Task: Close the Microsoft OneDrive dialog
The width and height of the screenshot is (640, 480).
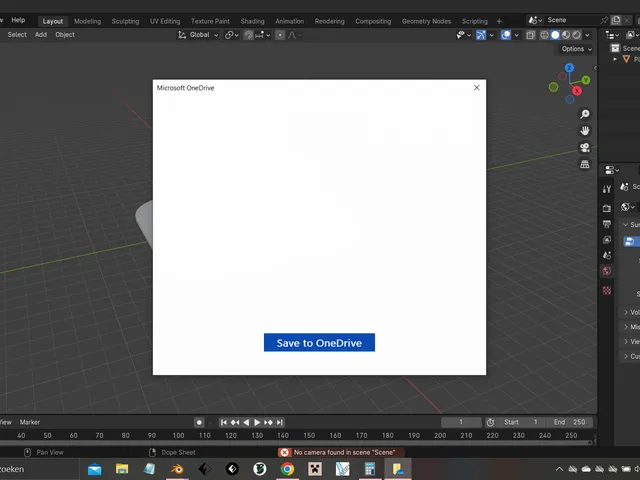Action: pyautogui.click(x=476, y=88)
